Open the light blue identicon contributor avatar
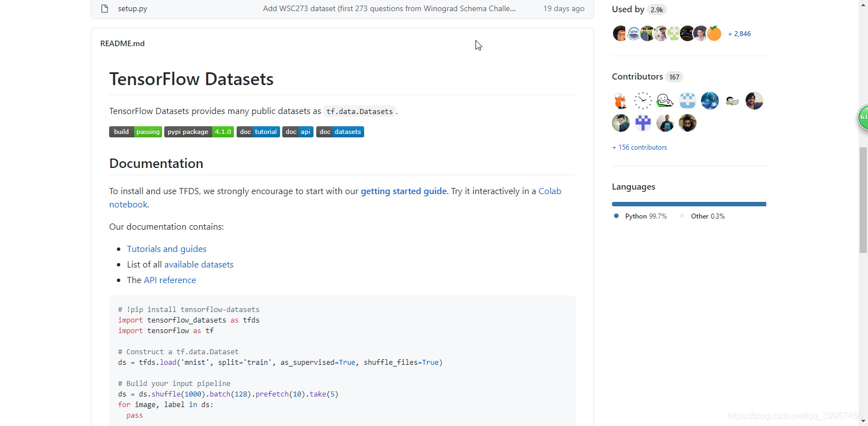The width and height of the screenshot is (868, 426). [688, 101]
